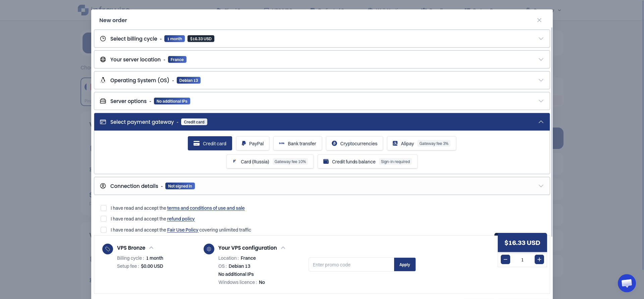
Task: Open terms and conditions of use and sale link
Action: tap(206, 208)
